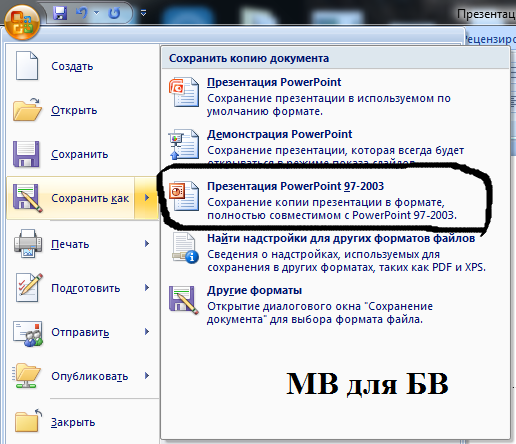Screen dimensions: 516x444
Task: Open Найти надстройки для других форматов файлов
Action: pos(341,238)
